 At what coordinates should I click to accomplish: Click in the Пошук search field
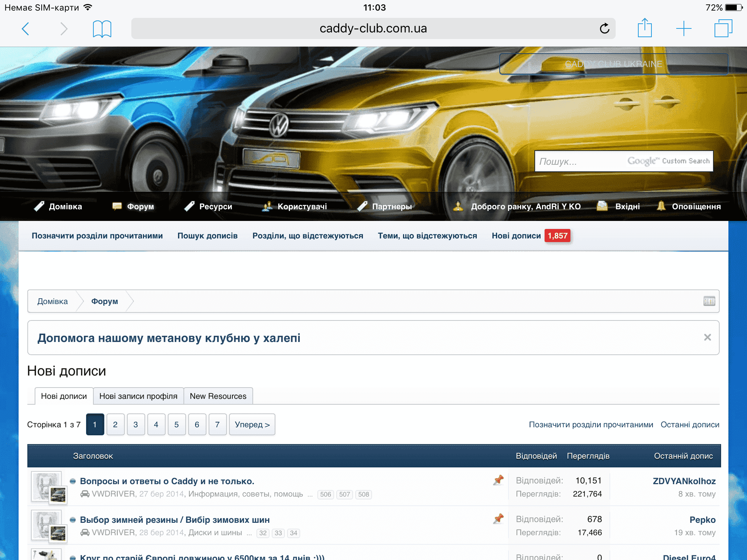coord(580,161)
